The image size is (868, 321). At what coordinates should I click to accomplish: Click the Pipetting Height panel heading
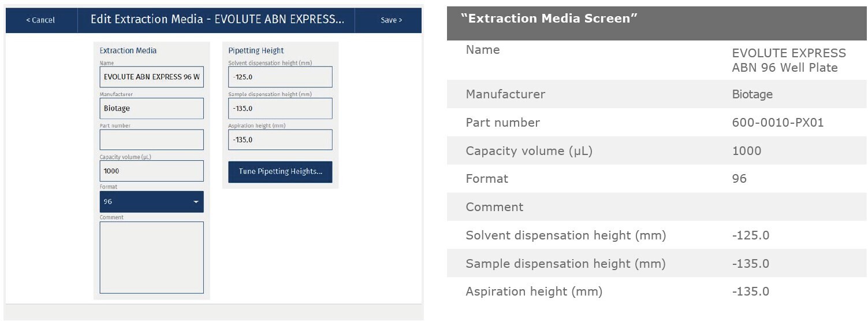click(x=256, y=50)
